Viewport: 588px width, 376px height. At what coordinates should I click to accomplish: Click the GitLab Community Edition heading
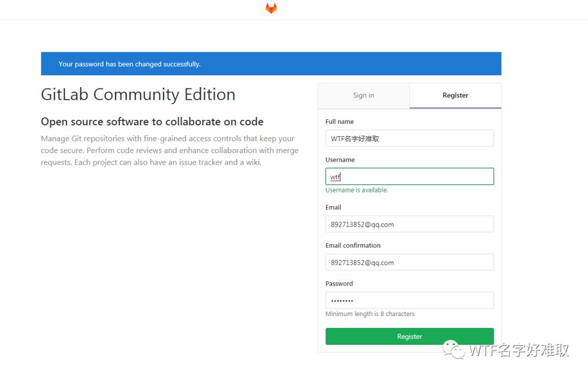pyautogui.click(x=138, y=95)
